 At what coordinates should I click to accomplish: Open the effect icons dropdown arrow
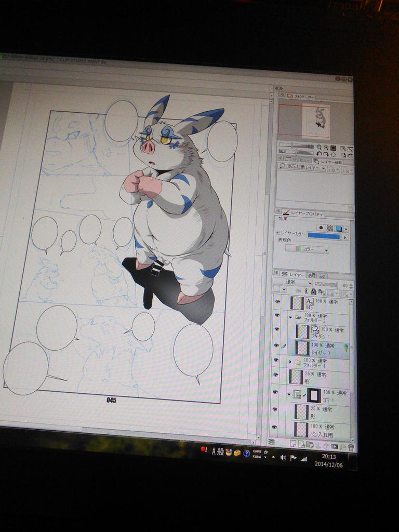(x=345, y=229)
